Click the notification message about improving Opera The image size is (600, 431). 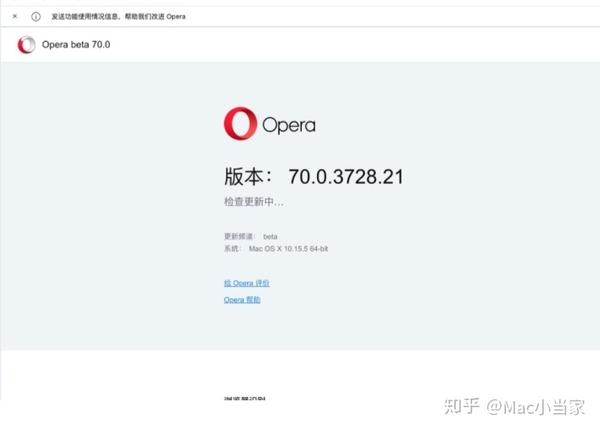(x=119, y=16)
